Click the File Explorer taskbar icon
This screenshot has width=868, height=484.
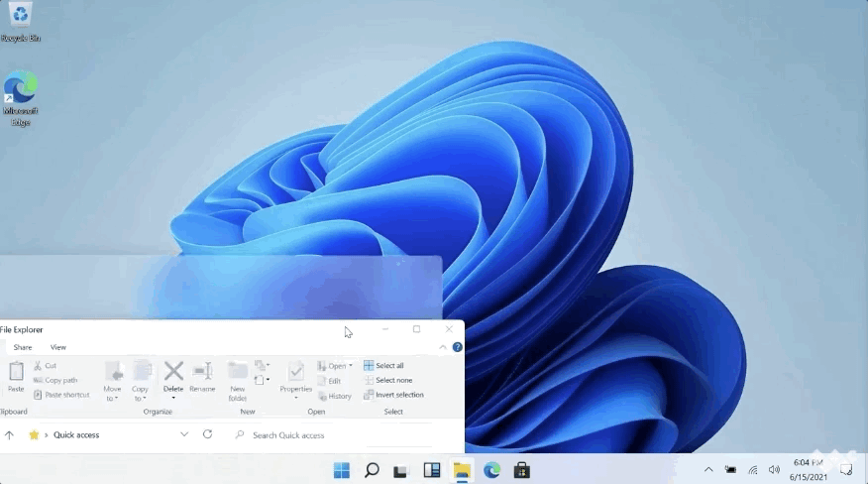[462, 470]
